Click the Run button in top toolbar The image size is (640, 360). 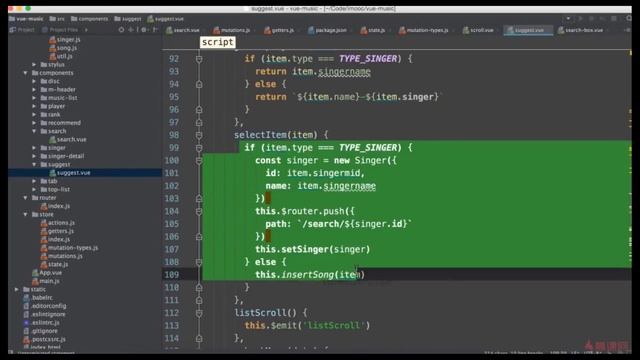[580, 19]
